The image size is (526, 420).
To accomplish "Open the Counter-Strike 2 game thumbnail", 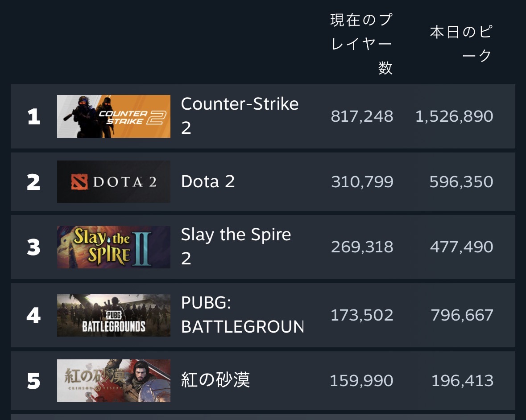I will (113, 116).
